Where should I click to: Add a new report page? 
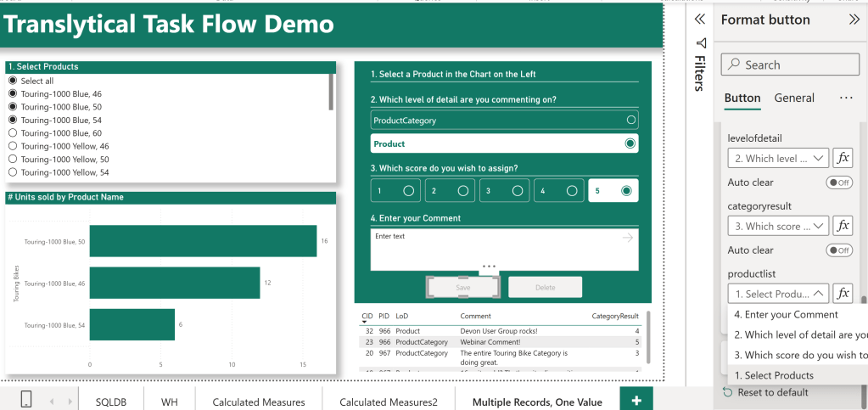[x=636, y=400]
